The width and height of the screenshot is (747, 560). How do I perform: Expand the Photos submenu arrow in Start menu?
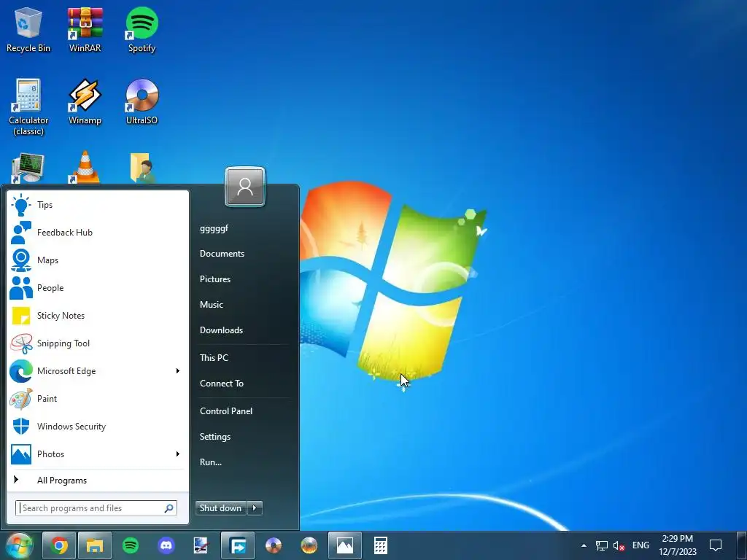[x=178, y=454]
